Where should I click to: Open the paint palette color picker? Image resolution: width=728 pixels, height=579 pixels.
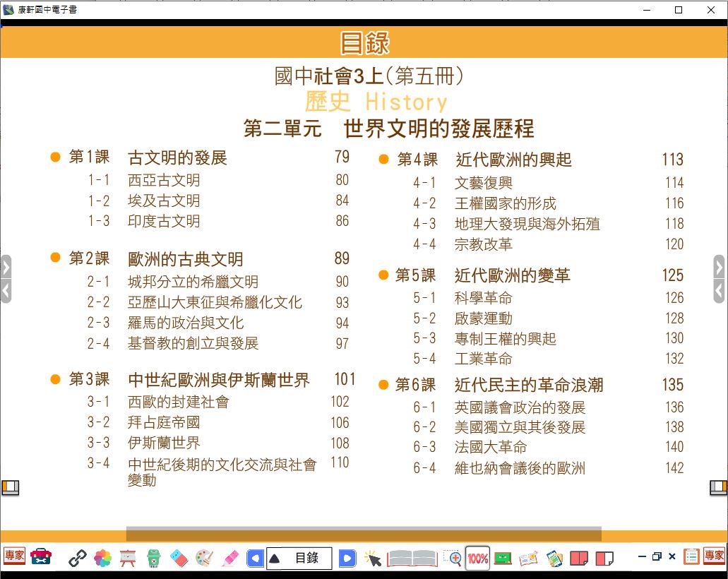tap(204, 559)
